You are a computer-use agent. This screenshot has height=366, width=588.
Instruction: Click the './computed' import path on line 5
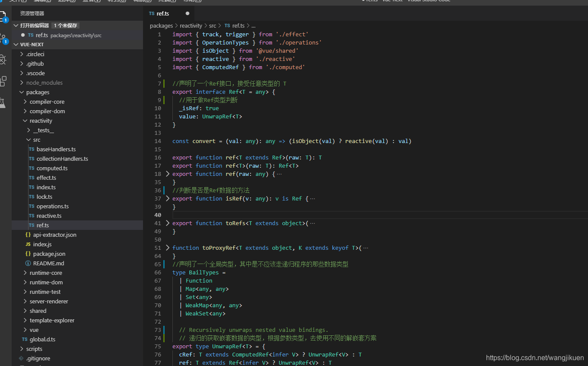[285, 67]
